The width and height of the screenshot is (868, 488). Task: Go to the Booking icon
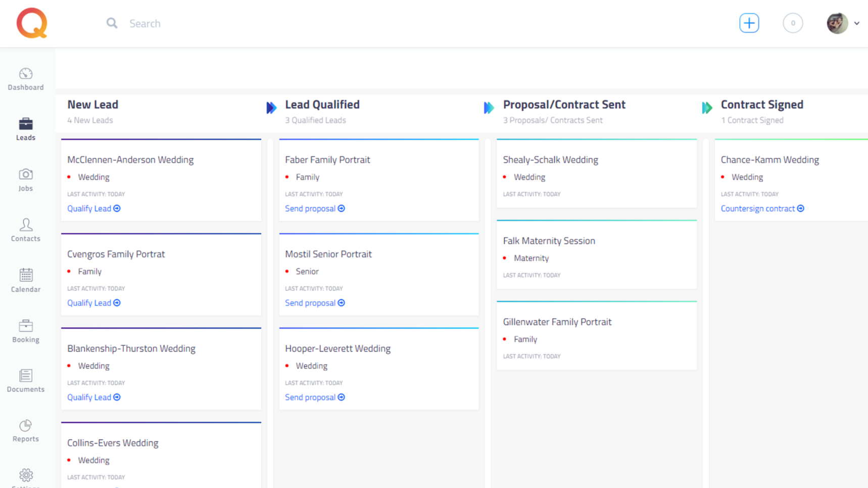pos(26,326)
